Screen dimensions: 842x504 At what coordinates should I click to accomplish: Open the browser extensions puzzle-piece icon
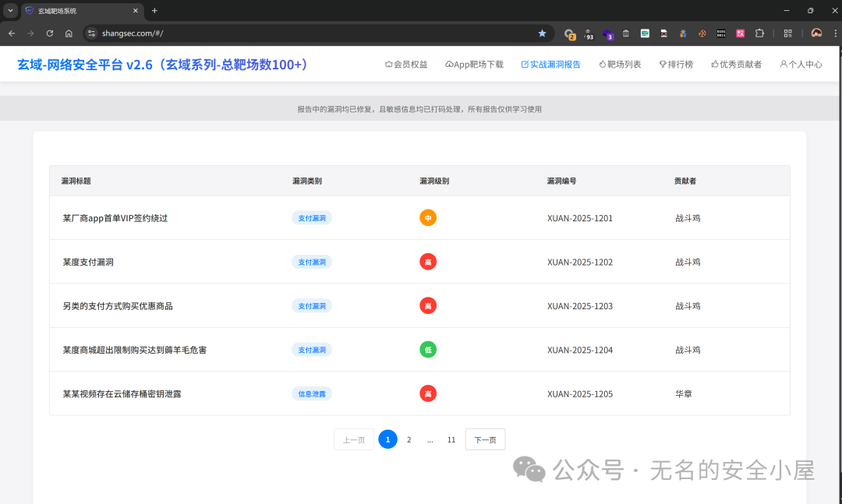coord(759,33)
